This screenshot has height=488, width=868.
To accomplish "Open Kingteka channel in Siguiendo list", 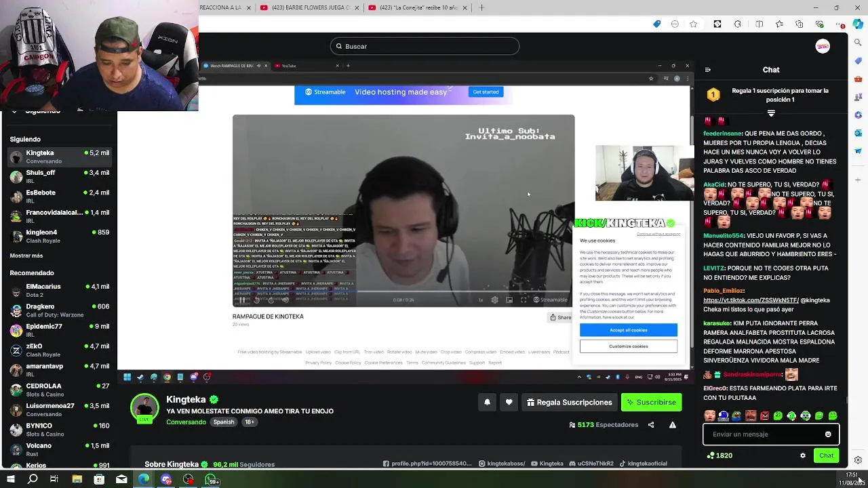I will click(x=59, y=157).
